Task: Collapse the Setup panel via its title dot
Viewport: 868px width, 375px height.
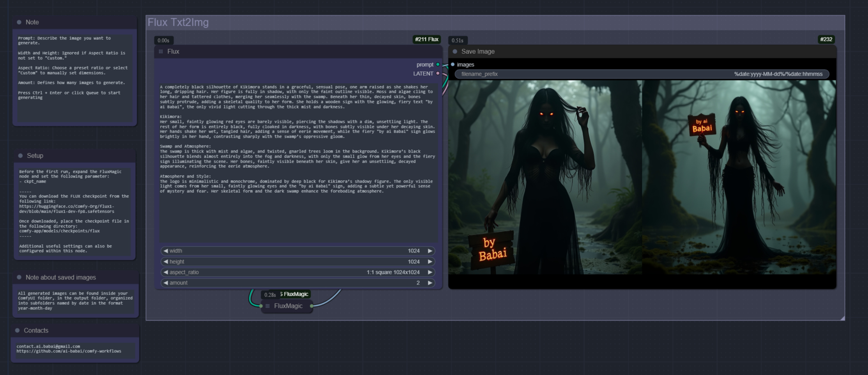Action: (x=20, y=155)
